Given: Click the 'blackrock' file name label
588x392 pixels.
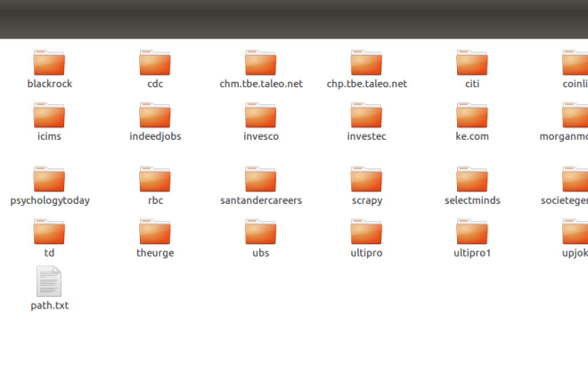Looking at the screenshot, I should pos(50,84).
